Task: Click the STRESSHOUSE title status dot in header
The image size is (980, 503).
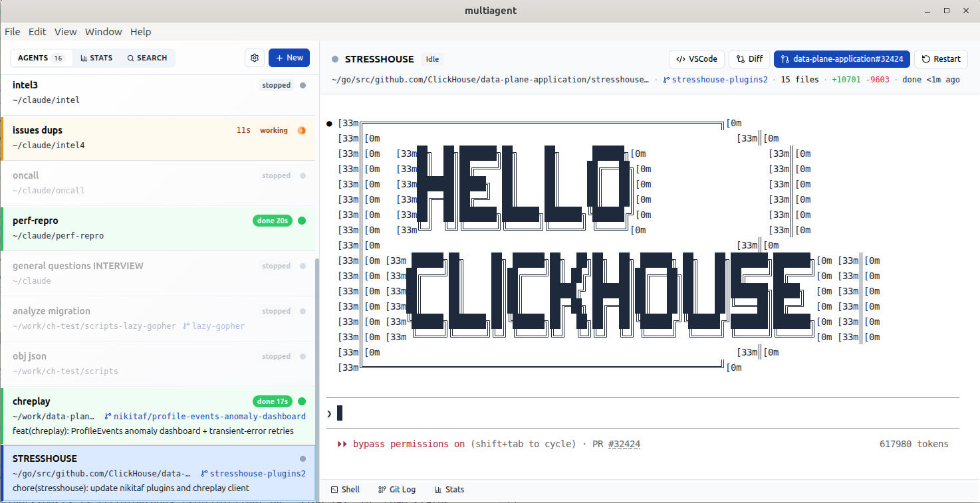Action: 335,59
